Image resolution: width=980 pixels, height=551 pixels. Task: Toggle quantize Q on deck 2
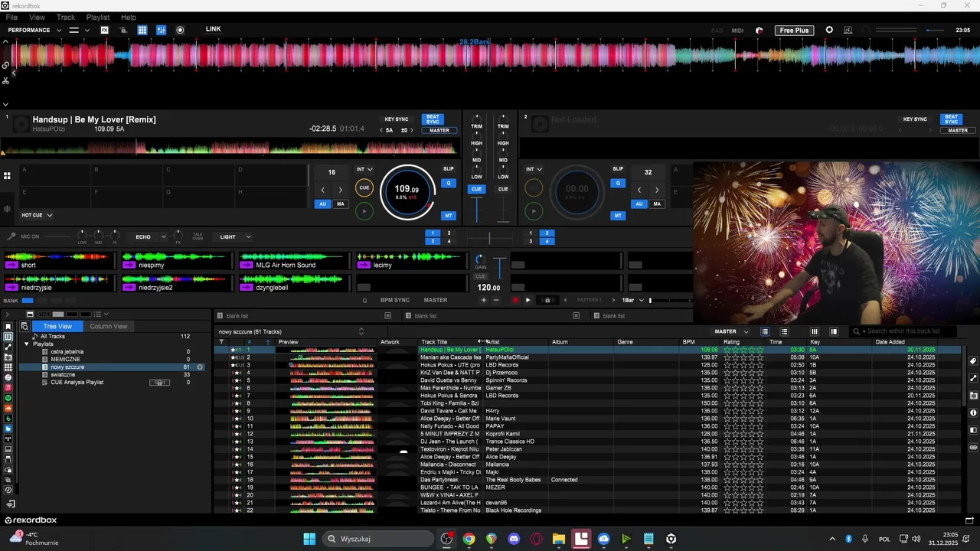tap(618, 183)
